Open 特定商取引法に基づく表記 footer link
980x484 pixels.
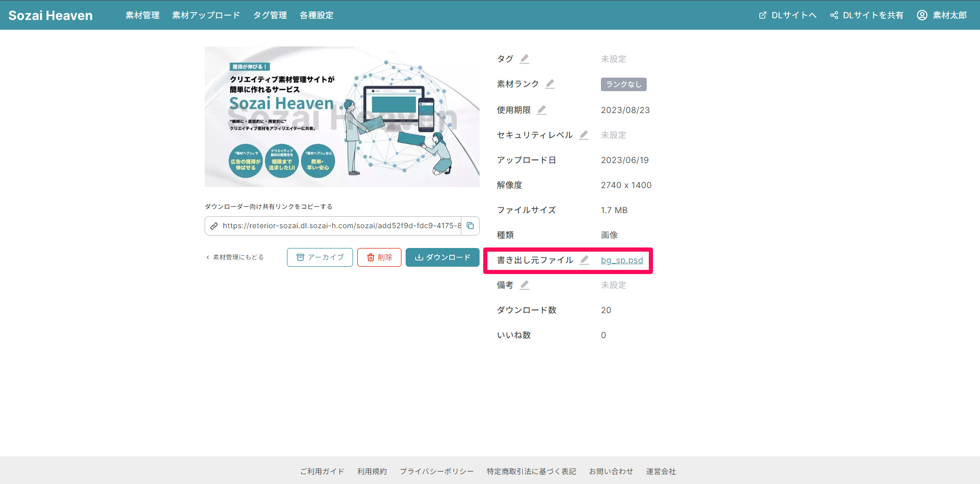(531, 471)
